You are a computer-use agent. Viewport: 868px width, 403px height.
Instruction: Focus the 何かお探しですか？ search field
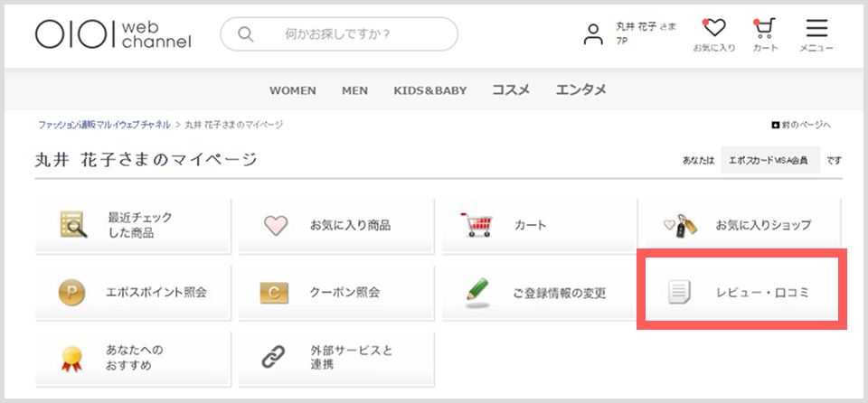point(339,34)
